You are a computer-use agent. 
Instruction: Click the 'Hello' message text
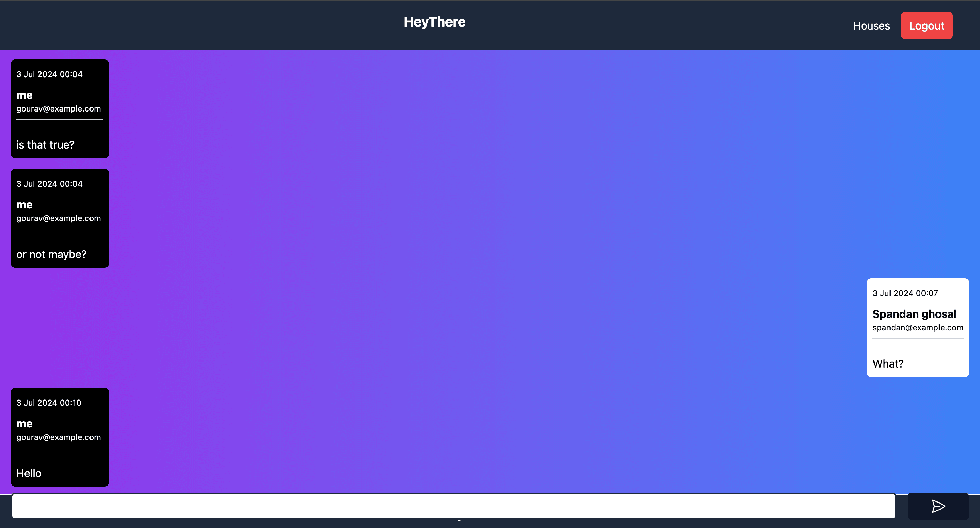pyautogui.click(x=29, y=473)
